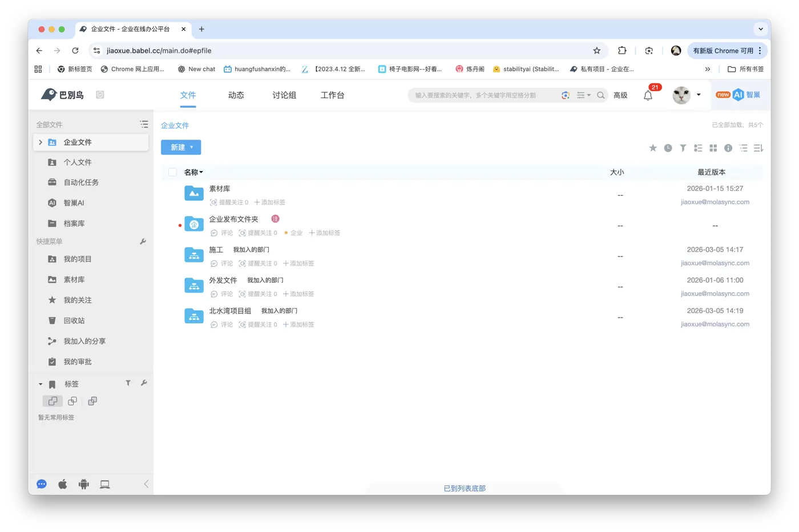Select the tag exclude mode icon
The width and height of the screenshot is (799, 532).
point(92,401)
